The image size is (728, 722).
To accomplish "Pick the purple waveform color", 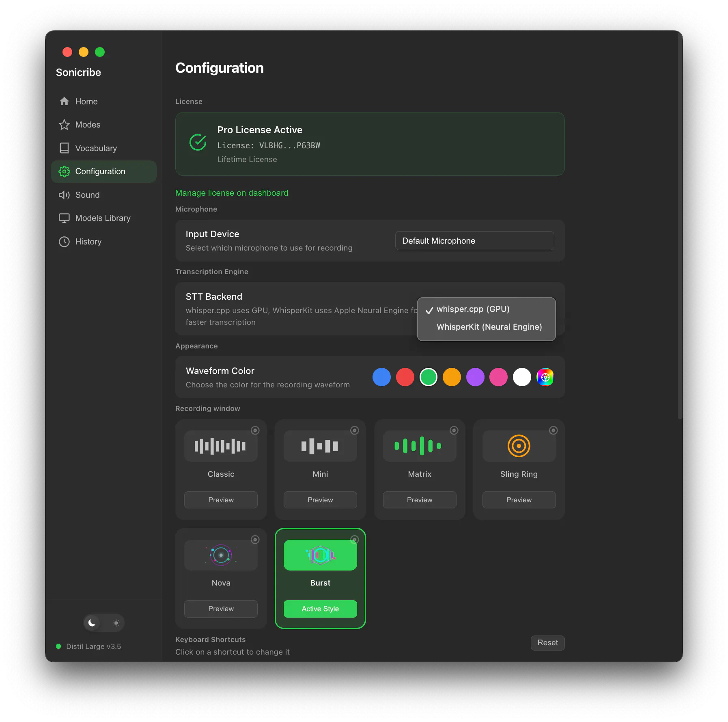I will (475, 377).
